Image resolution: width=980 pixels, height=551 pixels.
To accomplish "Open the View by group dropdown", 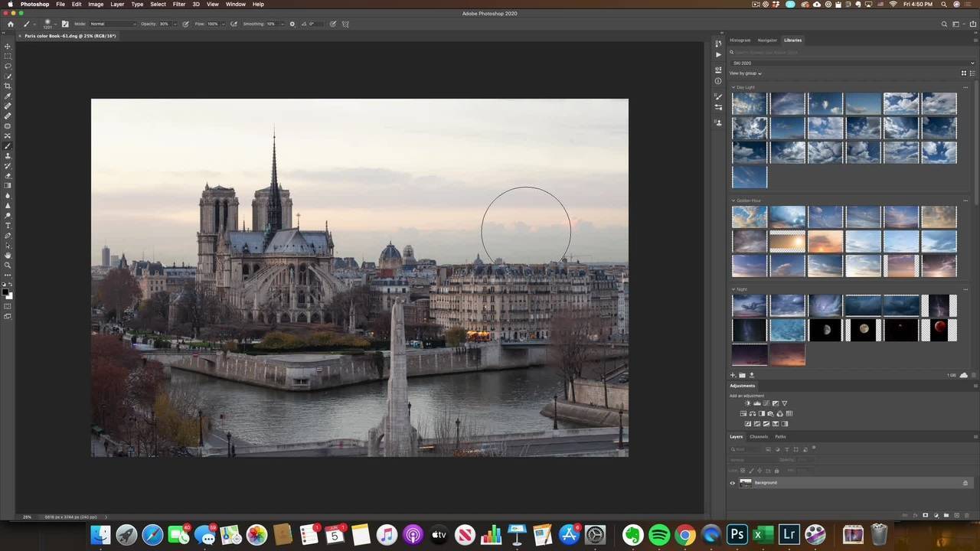I will [746, 73].
